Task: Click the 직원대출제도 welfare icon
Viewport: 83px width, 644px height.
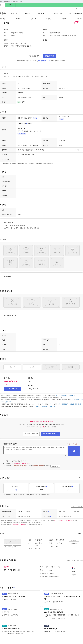Action: [26, 261]
